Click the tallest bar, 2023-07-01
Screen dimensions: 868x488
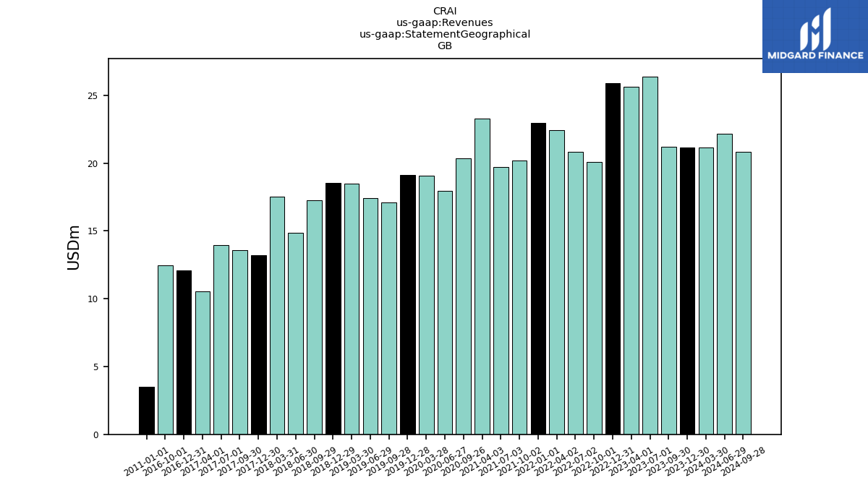(x=650, y=256)
